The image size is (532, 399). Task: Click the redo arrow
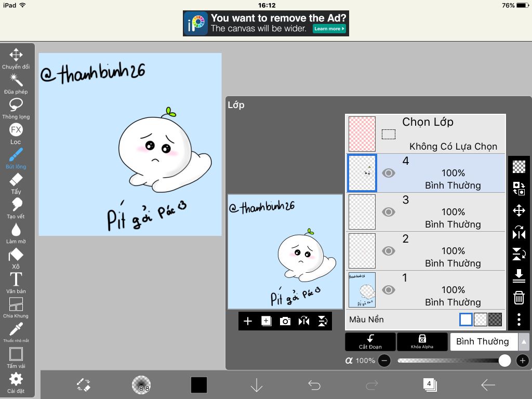click(x=372, y=385)
